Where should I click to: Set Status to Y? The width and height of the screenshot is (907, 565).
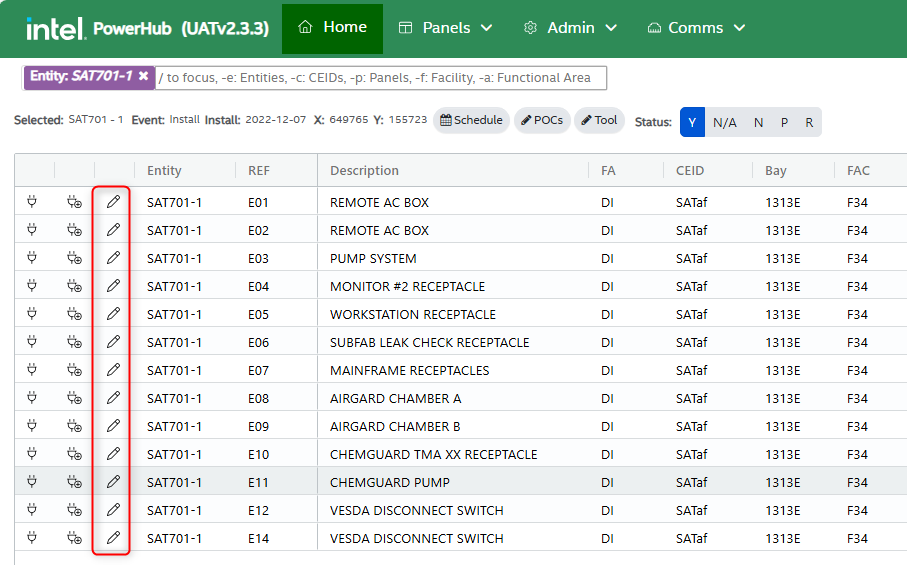pos(693,122)
